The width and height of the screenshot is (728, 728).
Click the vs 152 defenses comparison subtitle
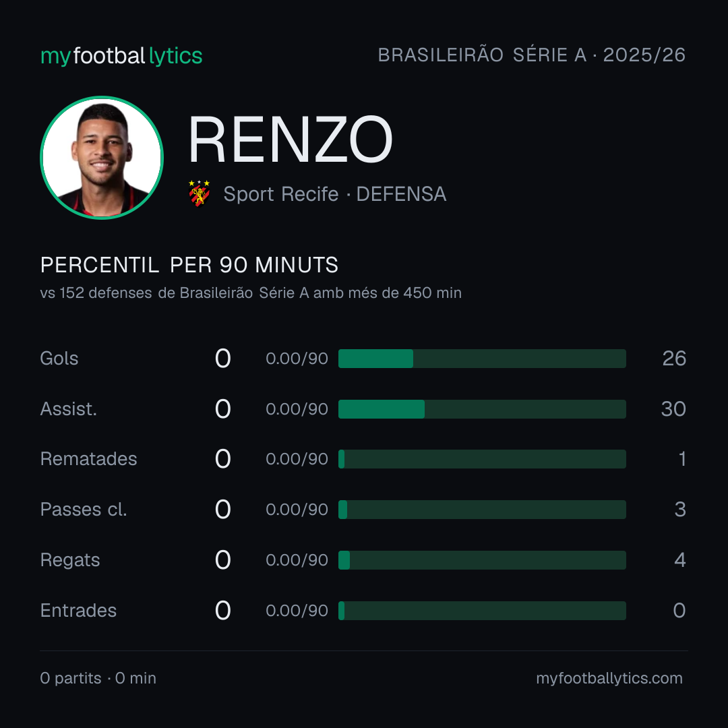251,293
